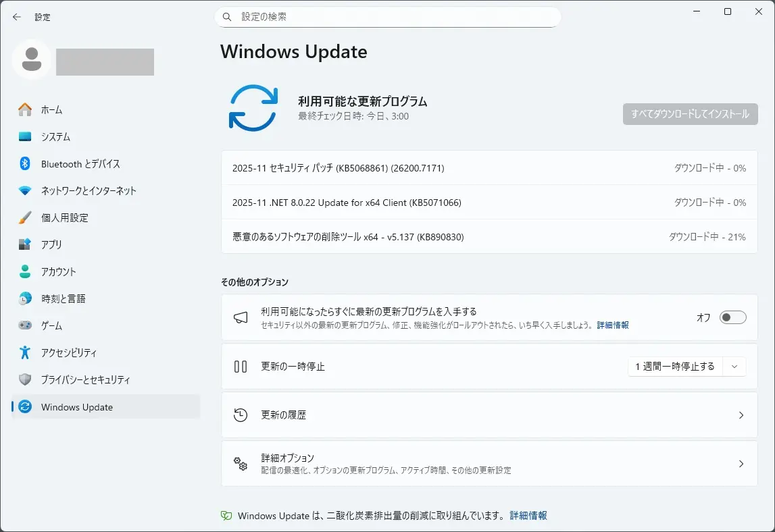Select ゲーム in the sidebar
775x532 pixels.
coord(51,325)
